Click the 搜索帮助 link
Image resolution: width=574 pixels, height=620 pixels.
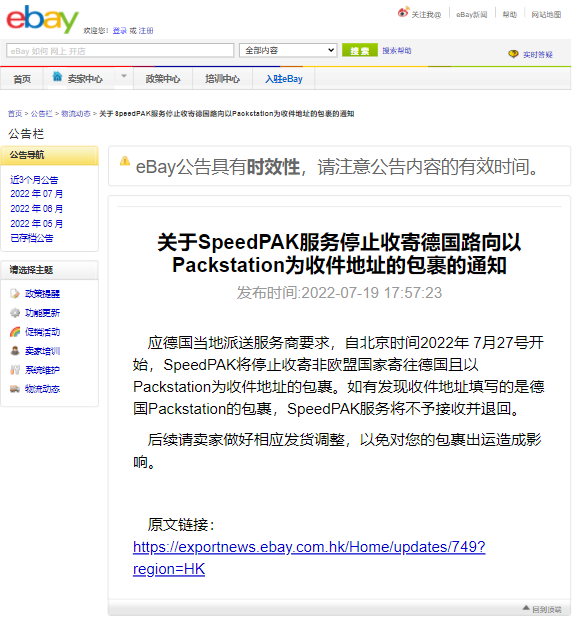pyautogui.click(x=397, y=51)
